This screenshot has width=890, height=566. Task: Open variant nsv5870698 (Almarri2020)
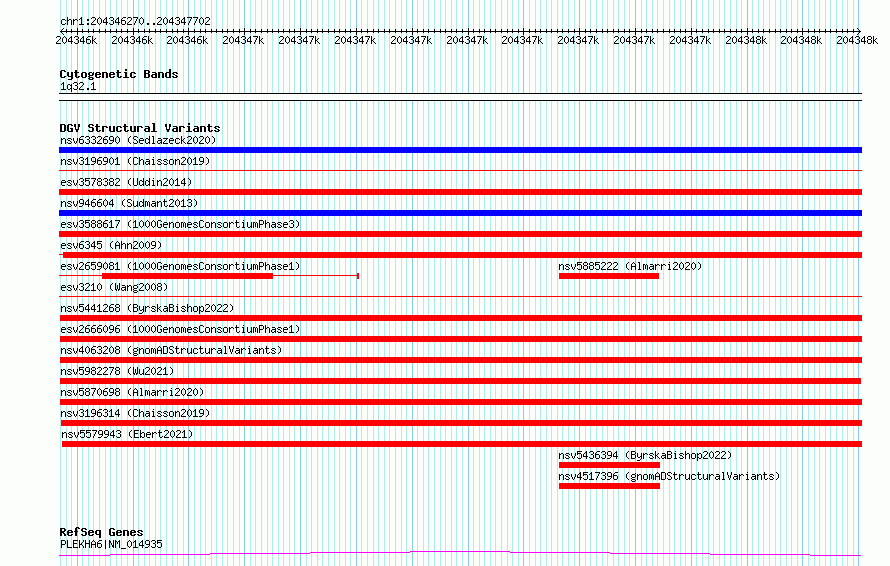point(132,392)
